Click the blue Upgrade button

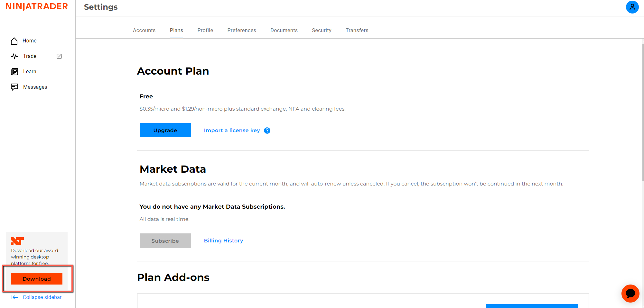click(x=165, y=130)
